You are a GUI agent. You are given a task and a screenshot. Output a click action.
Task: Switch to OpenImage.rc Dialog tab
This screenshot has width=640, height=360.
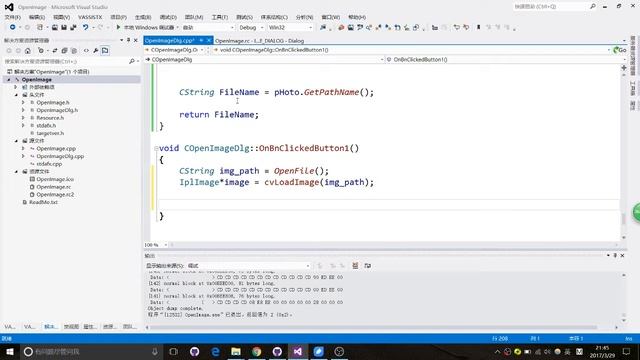pos(259,40)
